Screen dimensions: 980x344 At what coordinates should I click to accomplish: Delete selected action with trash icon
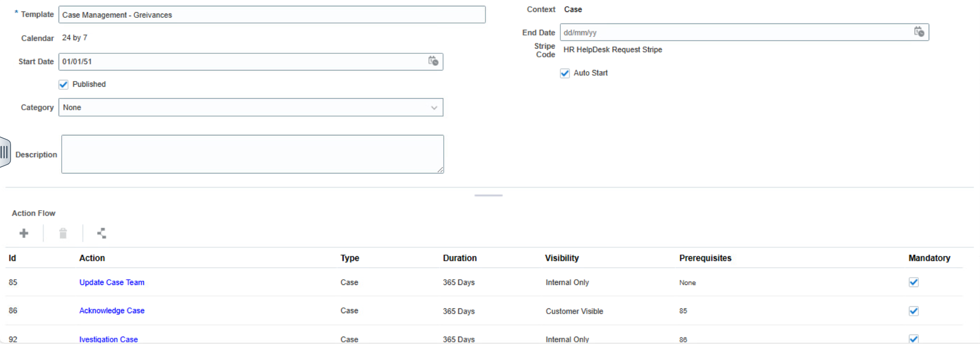(63, 233)
